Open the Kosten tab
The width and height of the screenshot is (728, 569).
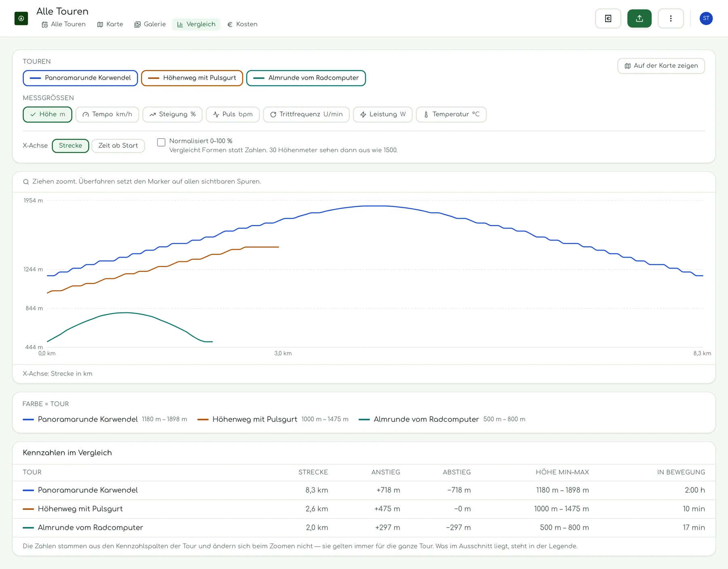(x=242, y=24)
